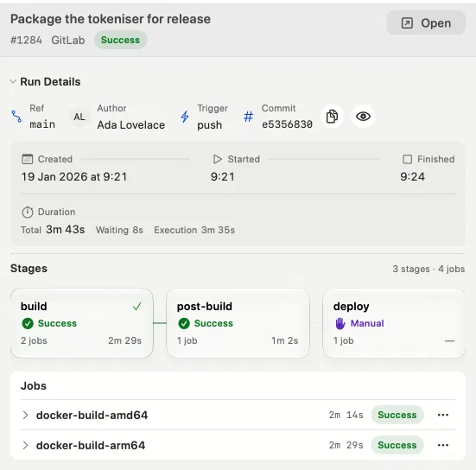
Task: Click the purple hand Manual icon
Action: tap(340, 323)
